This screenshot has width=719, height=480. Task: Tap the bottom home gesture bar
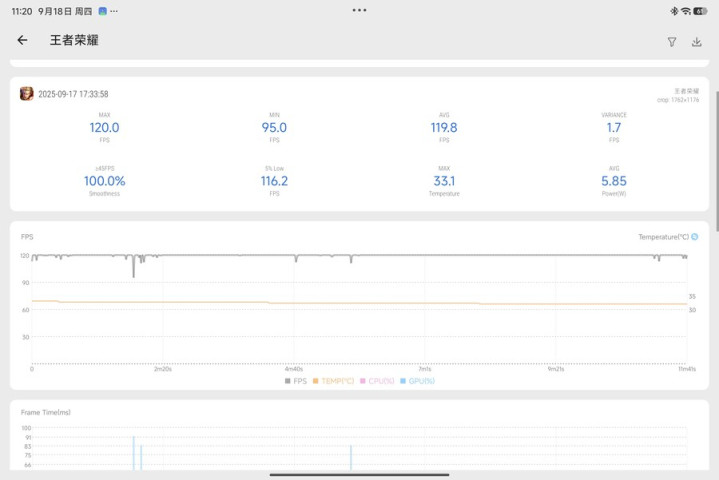359,474
